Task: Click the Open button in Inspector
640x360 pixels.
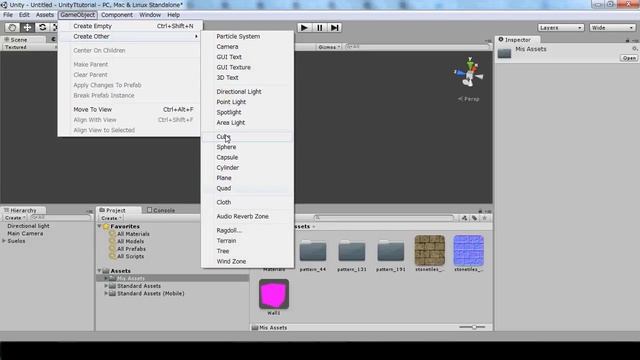Action: (629, 58)
